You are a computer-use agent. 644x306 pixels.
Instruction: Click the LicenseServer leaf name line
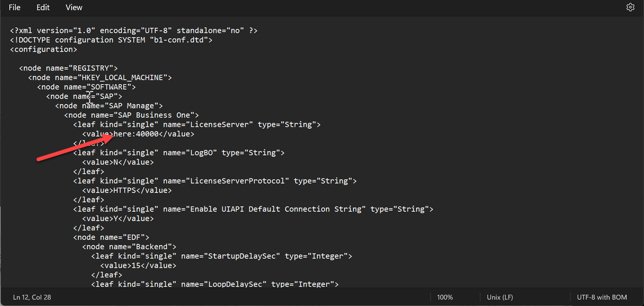click(x=197, y=125)
